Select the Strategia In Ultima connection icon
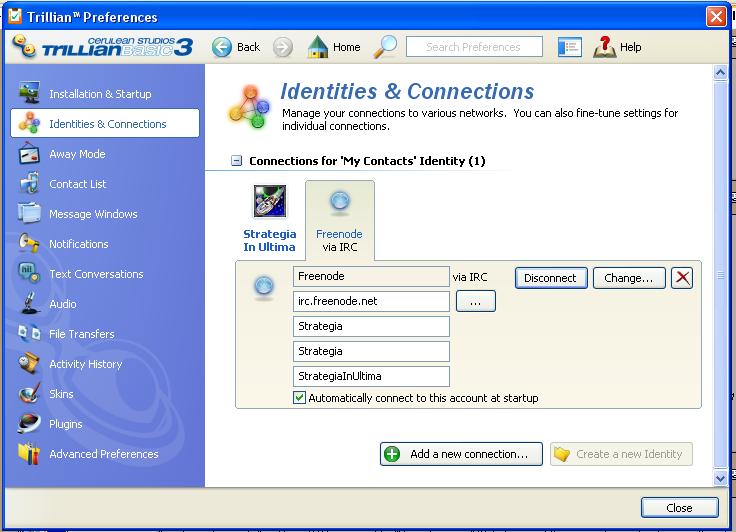736x532 pixels. tap(269, 201)
